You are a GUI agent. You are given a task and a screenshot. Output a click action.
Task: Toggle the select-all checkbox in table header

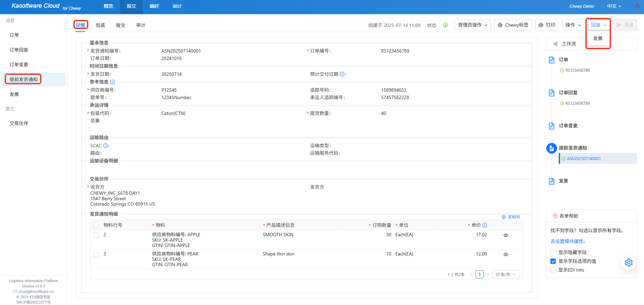click(96, 225)
